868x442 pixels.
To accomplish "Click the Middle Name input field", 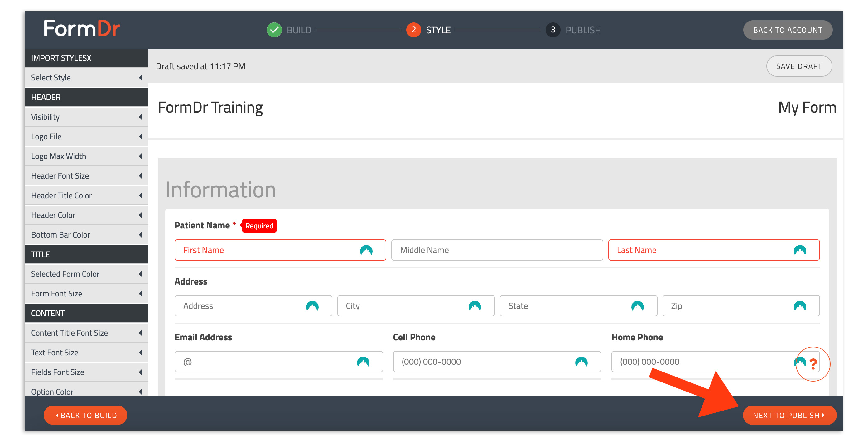I will pos(497,250).
